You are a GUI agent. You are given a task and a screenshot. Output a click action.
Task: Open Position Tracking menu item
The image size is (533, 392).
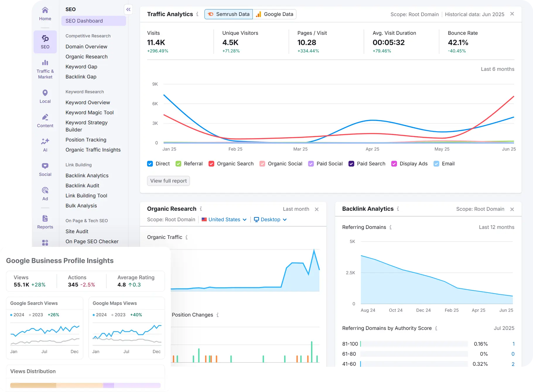click(x=86, y=140)
